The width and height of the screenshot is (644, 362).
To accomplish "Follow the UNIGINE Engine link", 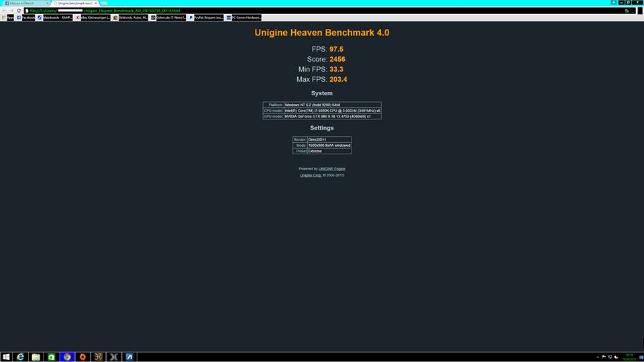I will pyautogui.click(x=332, y=169).
